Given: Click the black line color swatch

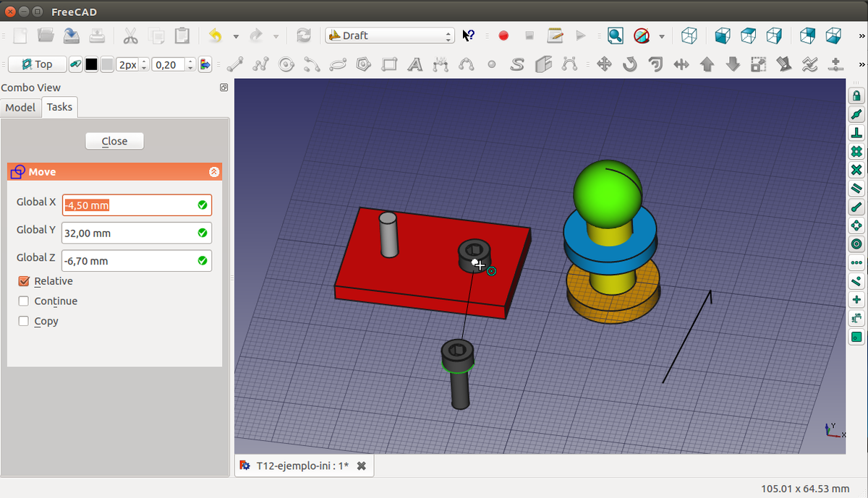Looking at the screenshot, I should point(91,64).
